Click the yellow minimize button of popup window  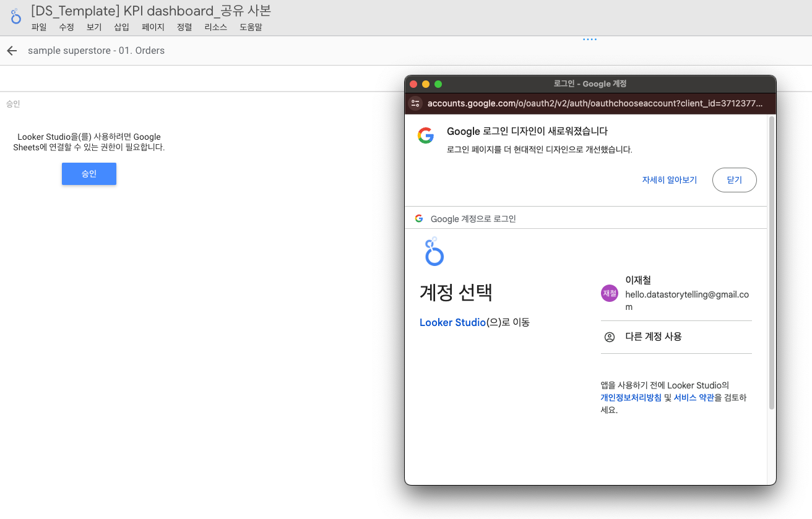pos(426,84)
